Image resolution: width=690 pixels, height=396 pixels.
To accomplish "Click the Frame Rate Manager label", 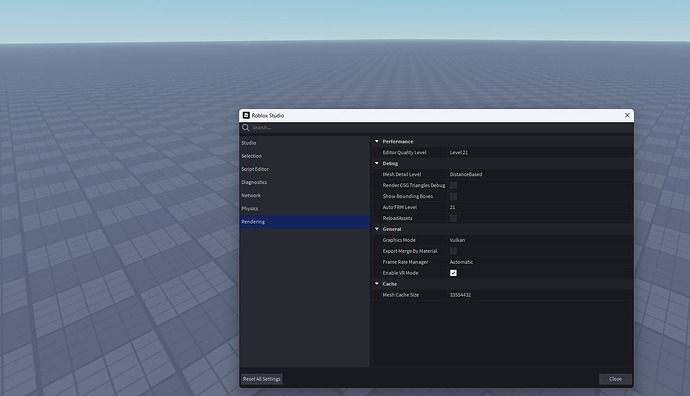I will [x=405, y=262].
